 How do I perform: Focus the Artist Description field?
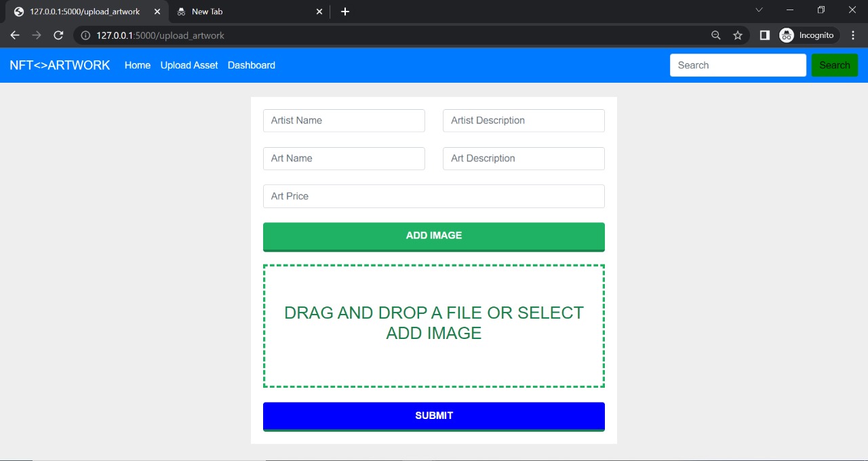pos(524,121)
